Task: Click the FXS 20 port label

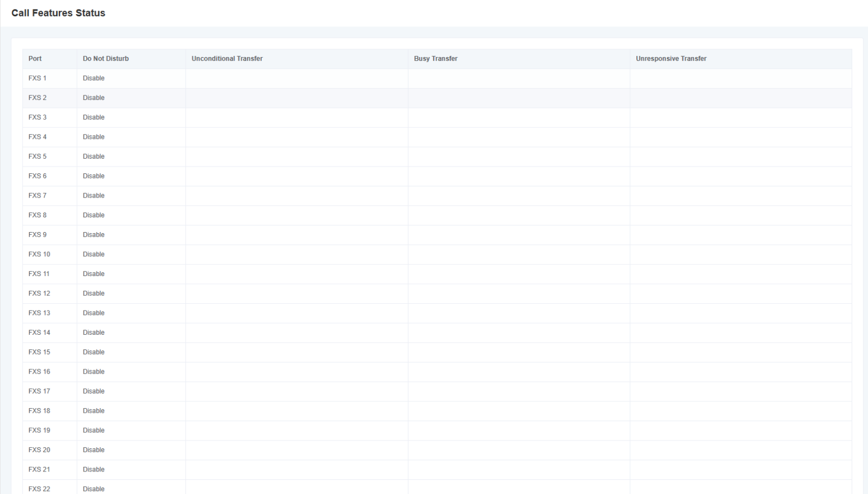Action: click(x=39, y=450)
